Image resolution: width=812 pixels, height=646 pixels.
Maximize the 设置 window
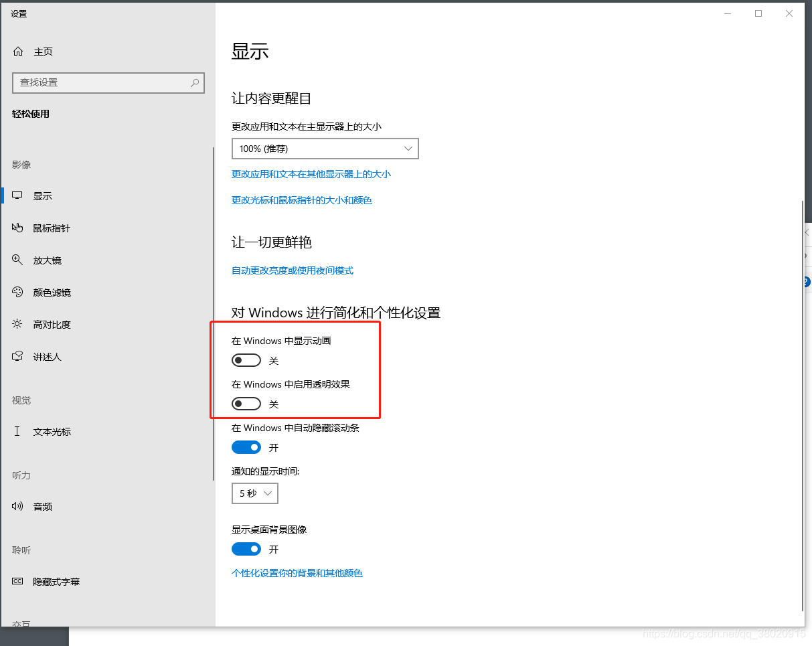coord(758,13)
